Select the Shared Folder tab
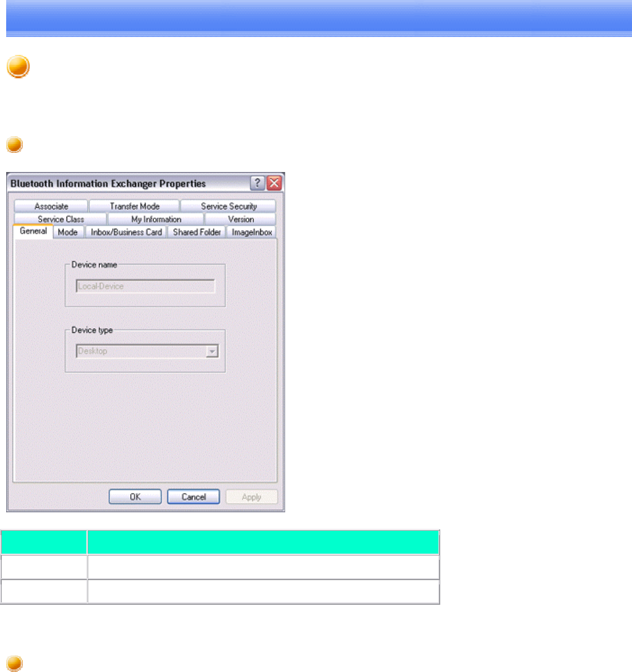This screenshot has width=632, height=672. [197, 232]
